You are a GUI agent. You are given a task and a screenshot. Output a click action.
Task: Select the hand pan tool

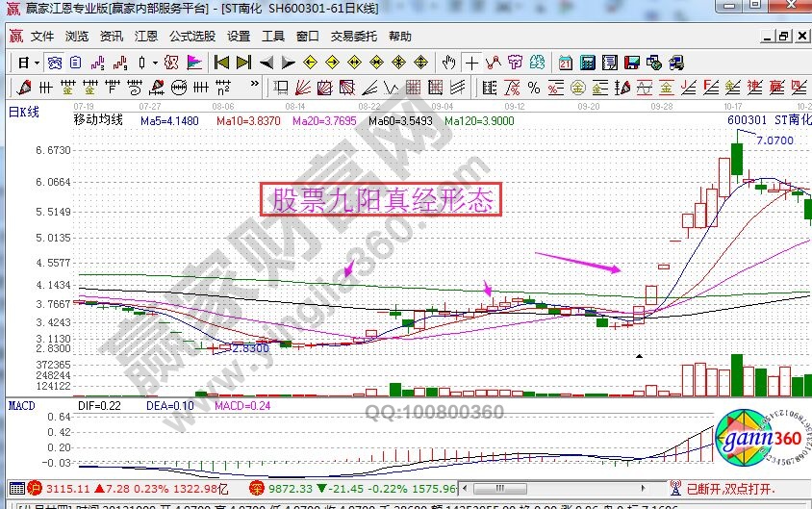[x=448, y=63]
